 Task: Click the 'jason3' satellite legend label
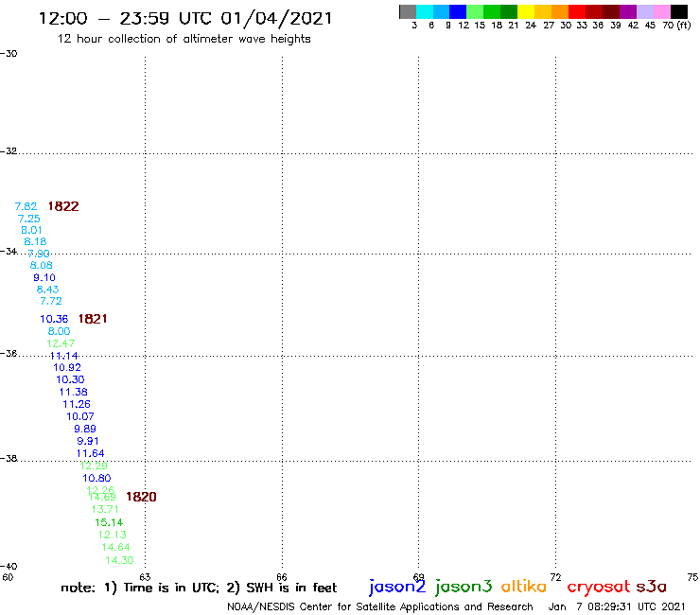pyautogui.click(x=464, y=587)
